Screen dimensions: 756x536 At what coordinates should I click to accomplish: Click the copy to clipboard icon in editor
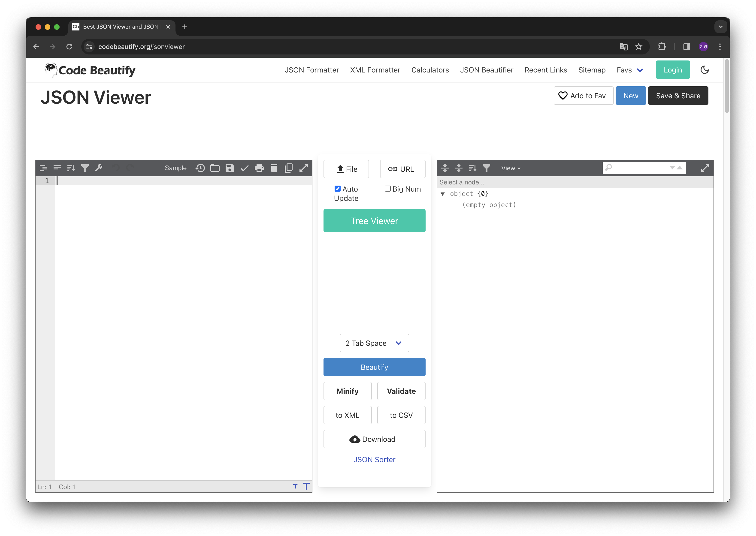pyautogui.click(x=289, y=168)
